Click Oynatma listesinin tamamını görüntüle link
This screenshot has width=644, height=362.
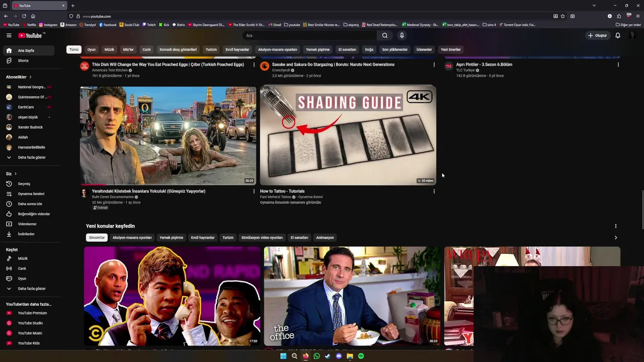tap(290, 202)
